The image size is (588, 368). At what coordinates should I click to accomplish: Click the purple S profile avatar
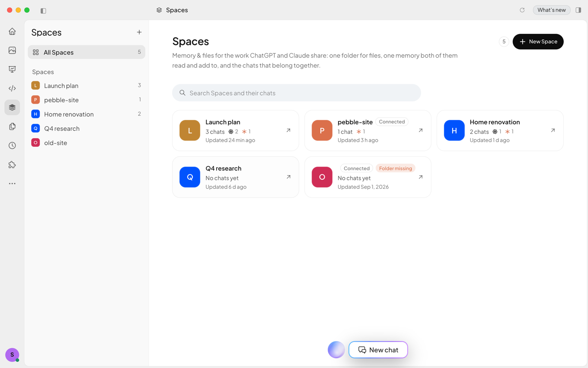point(12,355)
